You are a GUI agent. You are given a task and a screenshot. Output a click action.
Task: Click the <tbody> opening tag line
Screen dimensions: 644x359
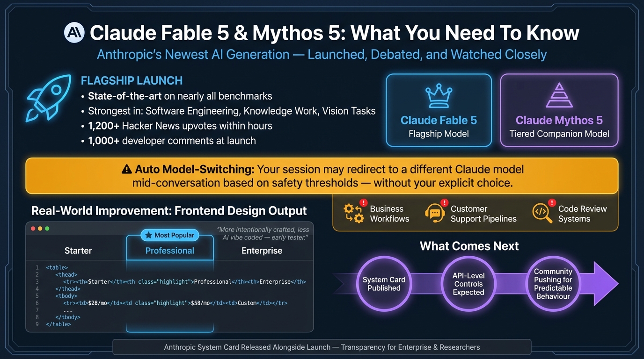point(66,296)
